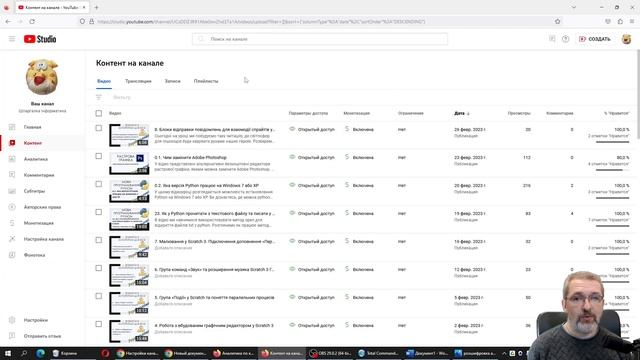
Task: Click thumbnail of '8. Блоки відправки' video
Action: pos(129,135)
